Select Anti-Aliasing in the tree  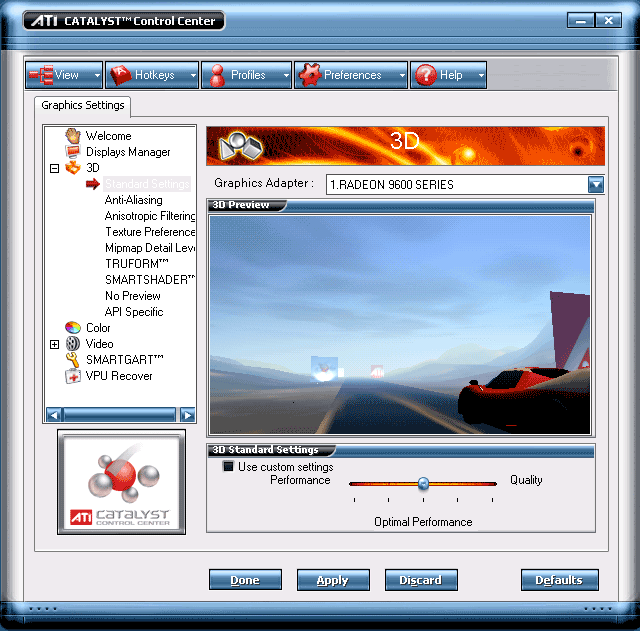pyautogui.click(x=133, y=200)
